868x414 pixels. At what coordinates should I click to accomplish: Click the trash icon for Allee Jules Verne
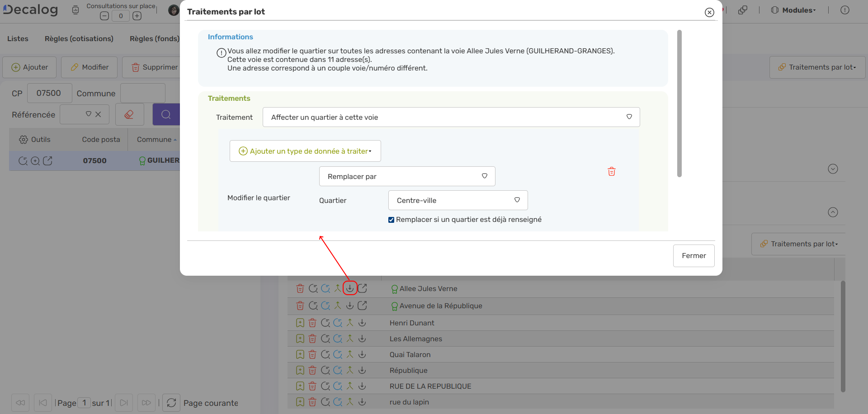[x=300, y=288]
